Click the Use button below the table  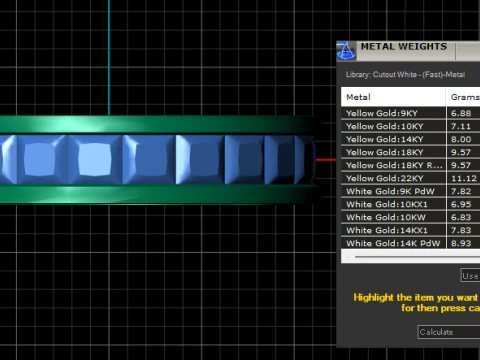click(470, 275)
